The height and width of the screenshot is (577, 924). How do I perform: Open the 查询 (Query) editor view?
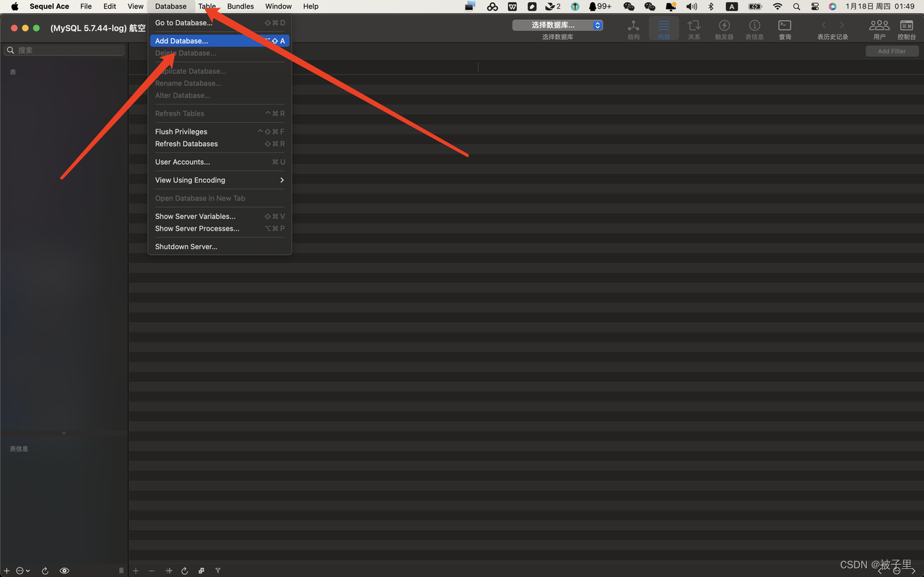point(785,29)
